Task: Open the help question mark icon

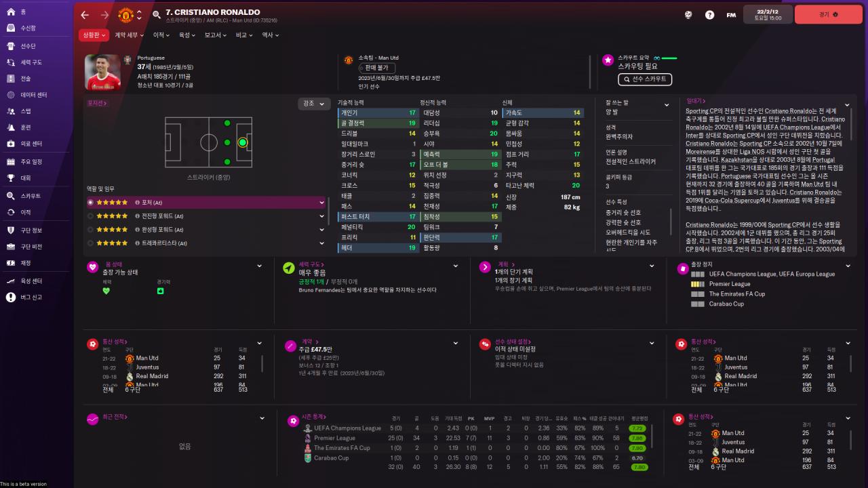Action: 709,15
